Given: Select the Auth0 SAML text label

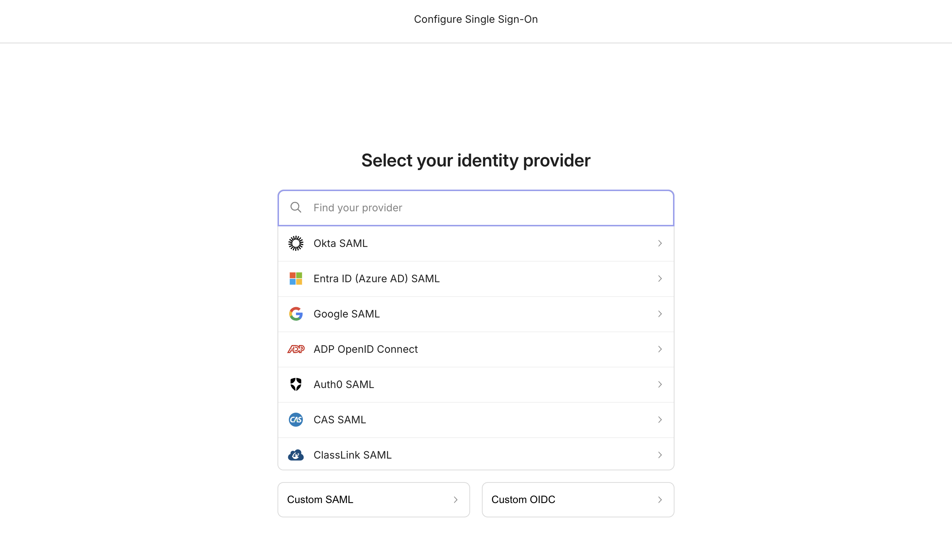Looking at the screenshot, I should (343, 384).
